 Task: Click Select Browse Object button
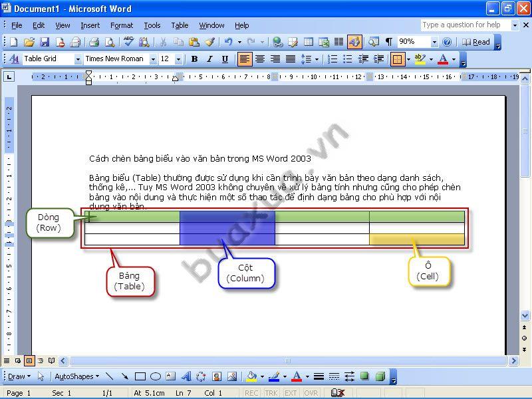525,338
